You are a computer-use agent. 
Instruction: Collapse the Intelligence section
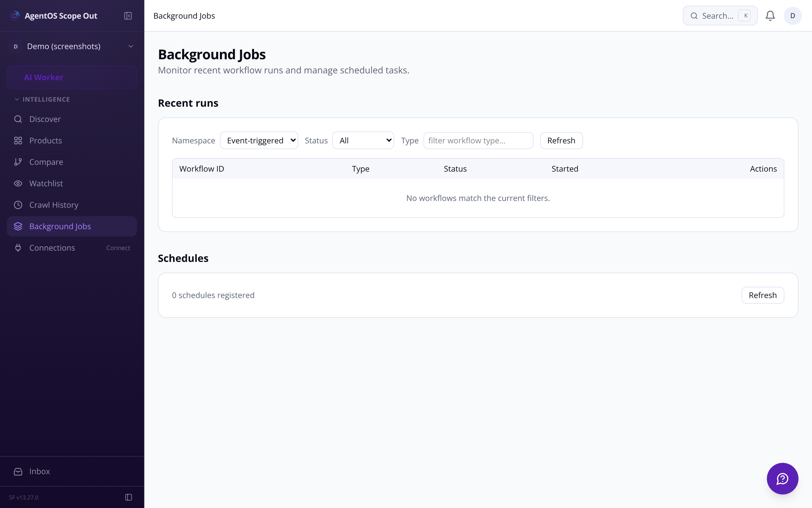click(43, 99)
